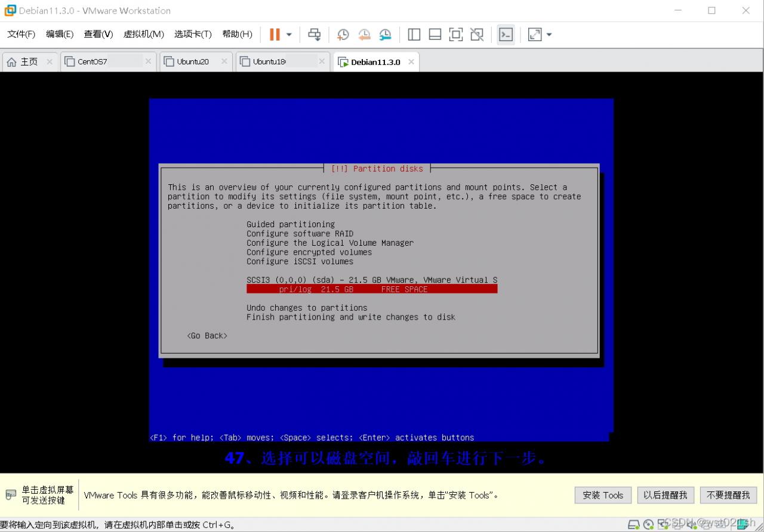Image resolution: width=764 pixels, height=532 pixels.
Task: Click the console view icon
Action: click(x=506, y=35)
